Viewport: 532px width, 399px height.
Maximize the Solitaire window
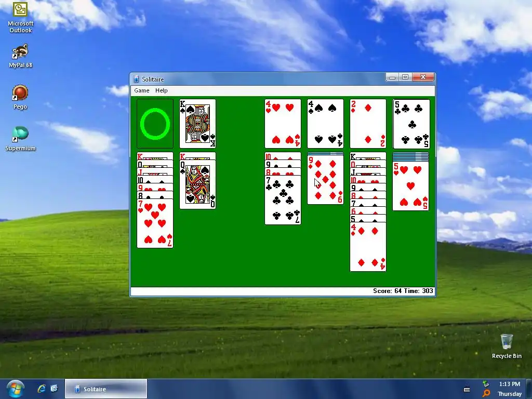coord(405,77)
